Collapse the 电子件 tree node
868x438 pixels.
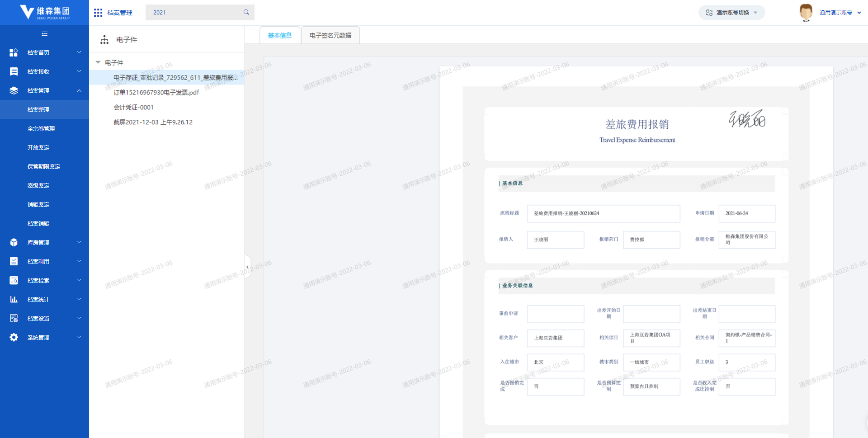98,62
